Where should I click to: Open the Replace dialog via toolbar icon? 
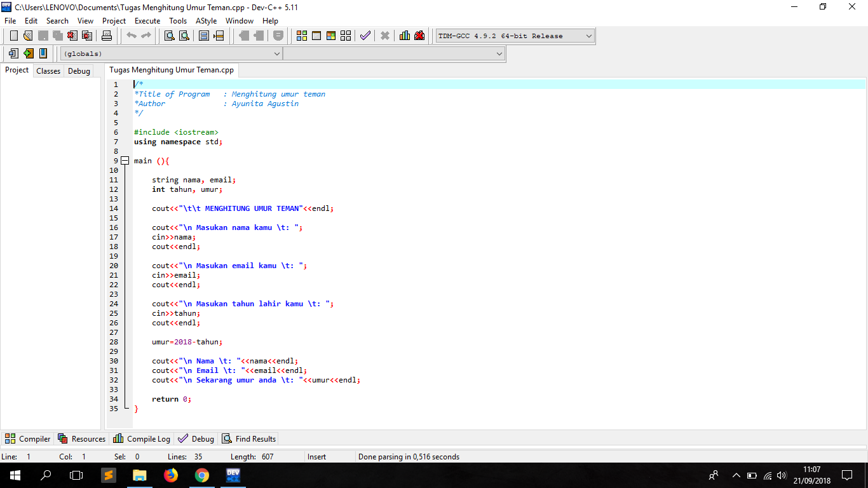click(x=184, y=36)
